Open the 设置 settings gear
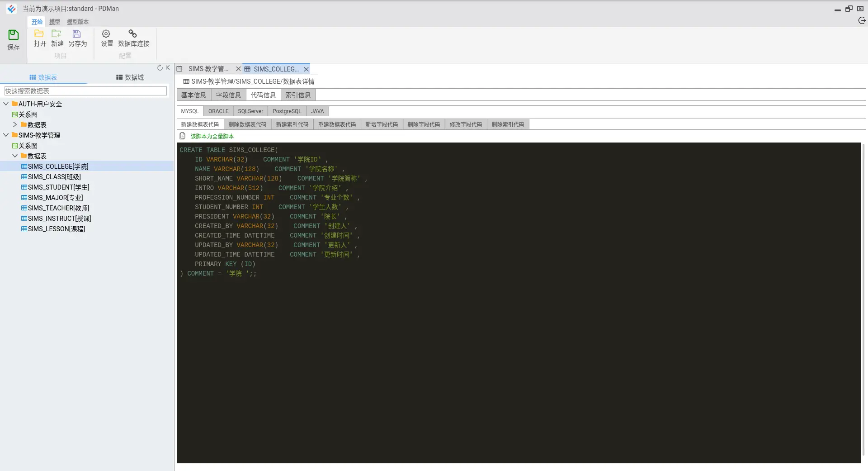Image resolution: width=868 pixels, height=471 pixels. tap(106, 33)
